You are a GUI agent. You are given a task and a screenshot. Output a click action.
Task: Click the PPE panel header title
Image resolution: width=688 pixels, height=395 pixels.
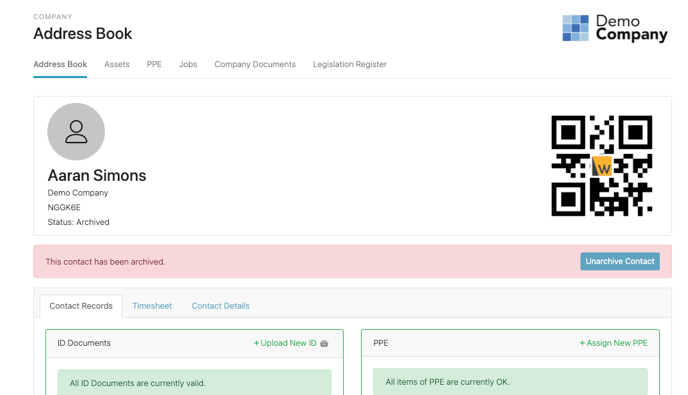click(380, 343)
